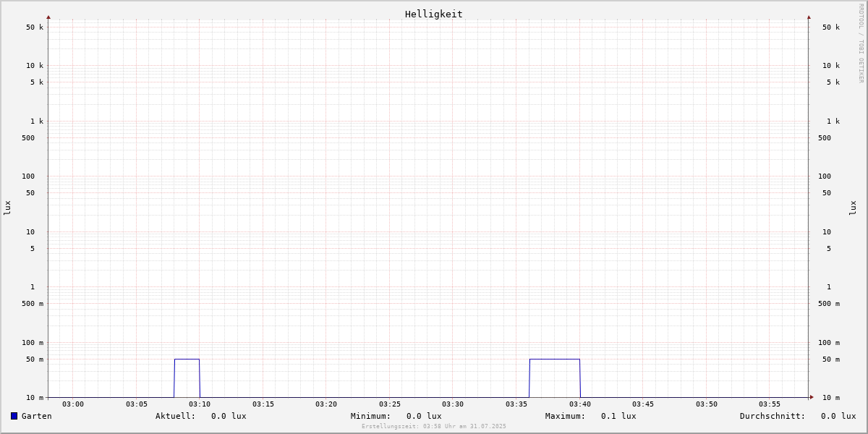Click the 10 m label on right axis
The width and height of the screenshot is (868, 434).
(831, 398)
